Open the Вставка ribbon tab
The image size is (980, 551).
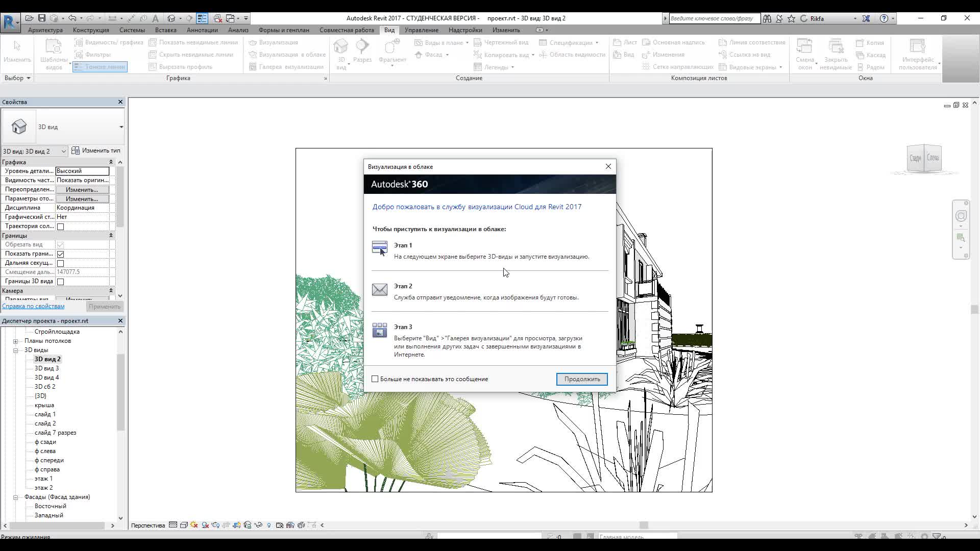166,30
